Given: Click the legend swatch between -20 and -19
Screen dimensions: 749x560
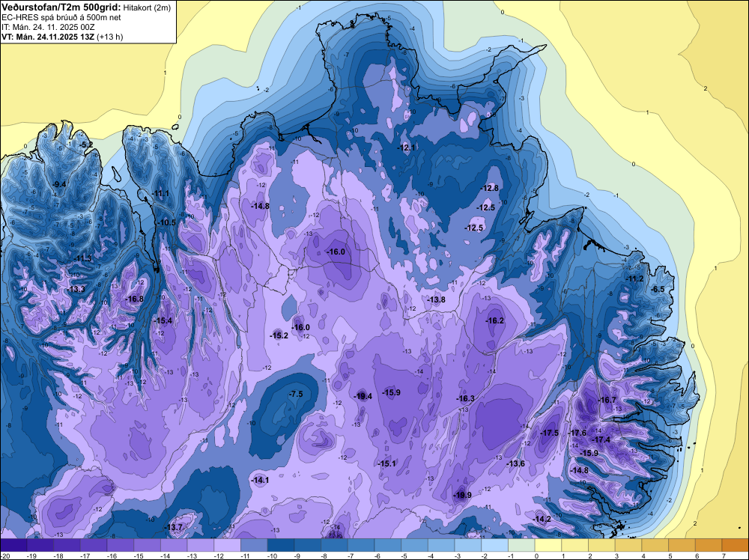Looking at the screenshot, I should pyautogui.click(x=13, y=545).
